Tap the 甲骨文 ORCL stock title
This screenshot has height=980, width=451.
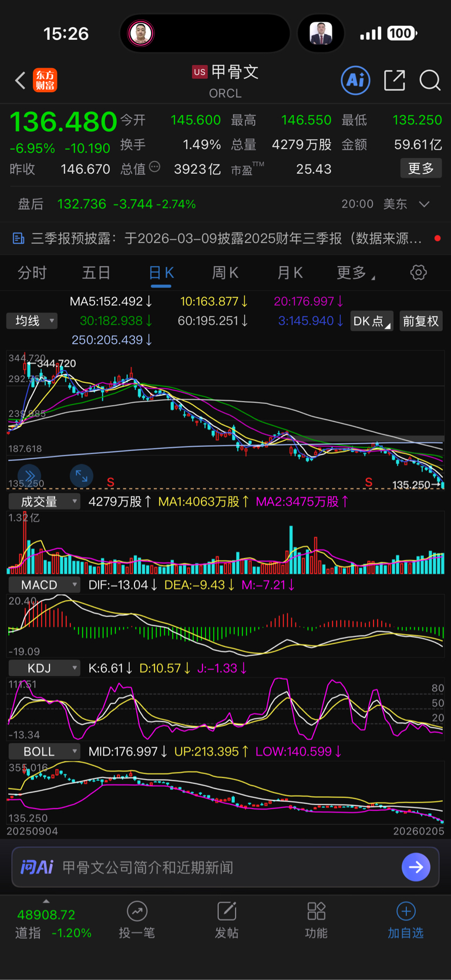coord(225,81)
